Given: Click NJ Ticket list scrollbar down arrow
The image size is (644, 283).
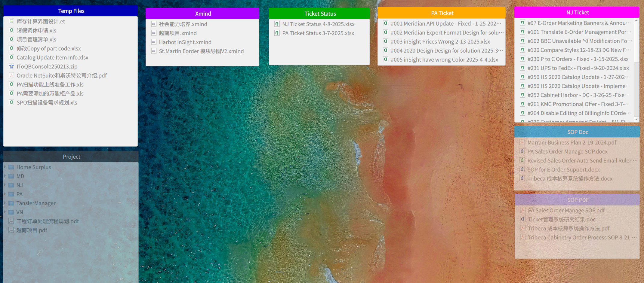Looking at the screenshot, I should (x=636, y=119).
